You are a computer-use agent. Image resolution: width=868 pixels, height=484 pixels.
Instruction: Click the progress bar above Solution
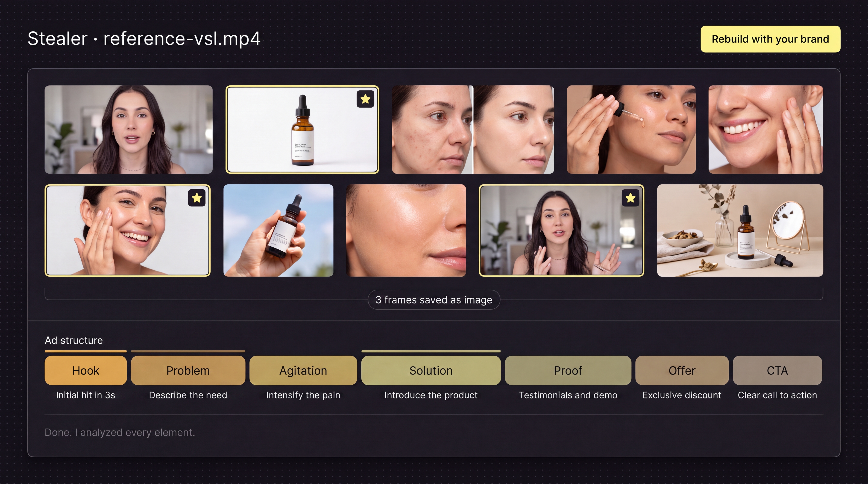coord(431,351)
